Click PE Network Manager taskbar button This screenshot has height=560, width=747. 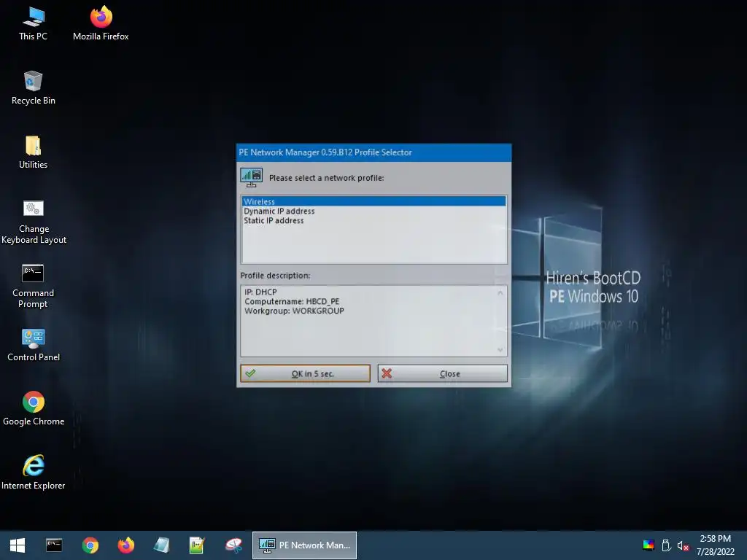click(x=304, y=545)
